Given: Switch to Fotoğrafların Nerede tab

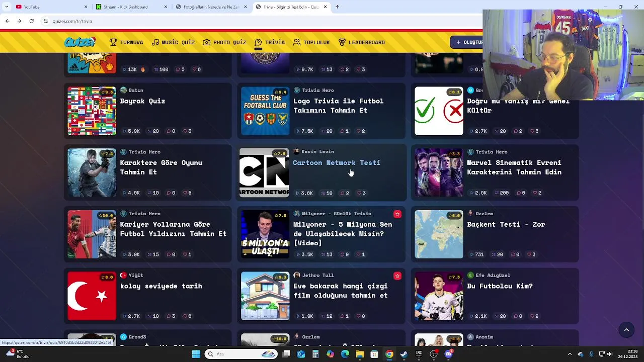Looking at the screenshot, I should [211, 7].
